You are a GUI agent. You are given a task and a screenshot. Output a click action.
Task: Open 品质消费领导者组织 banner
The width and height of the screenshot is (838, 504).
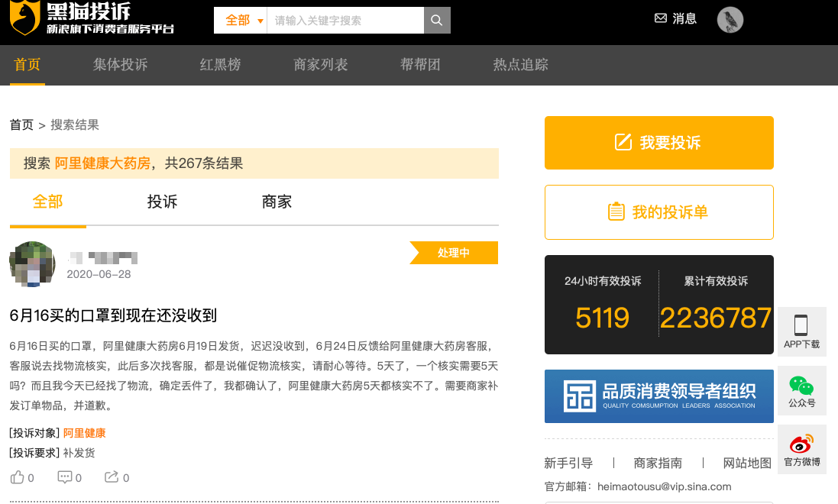click(659, 396)
